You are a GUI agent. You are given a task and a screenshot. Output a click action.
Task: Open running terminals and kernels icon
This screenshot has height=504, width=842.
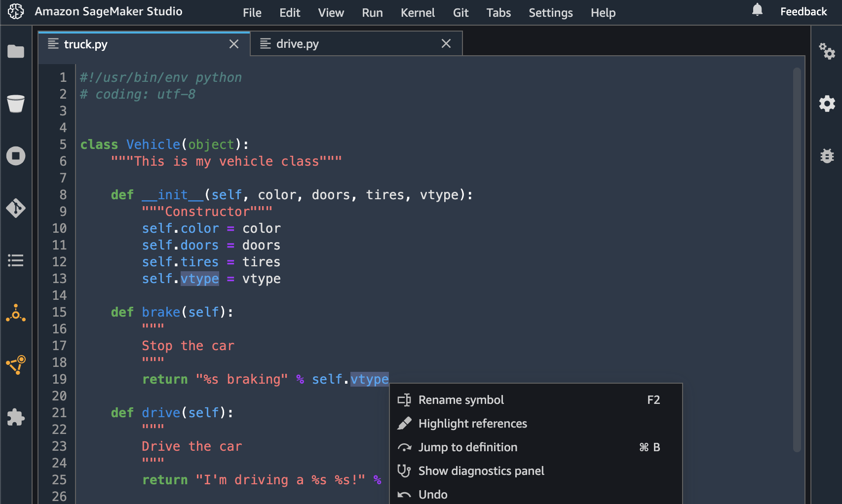[x=16, y=156]
